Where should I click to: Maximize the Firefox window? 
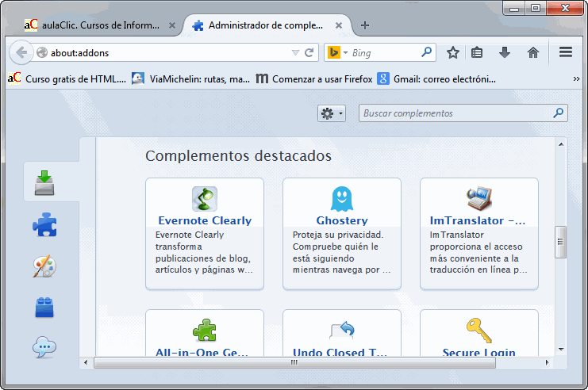[x=536, y=8]
